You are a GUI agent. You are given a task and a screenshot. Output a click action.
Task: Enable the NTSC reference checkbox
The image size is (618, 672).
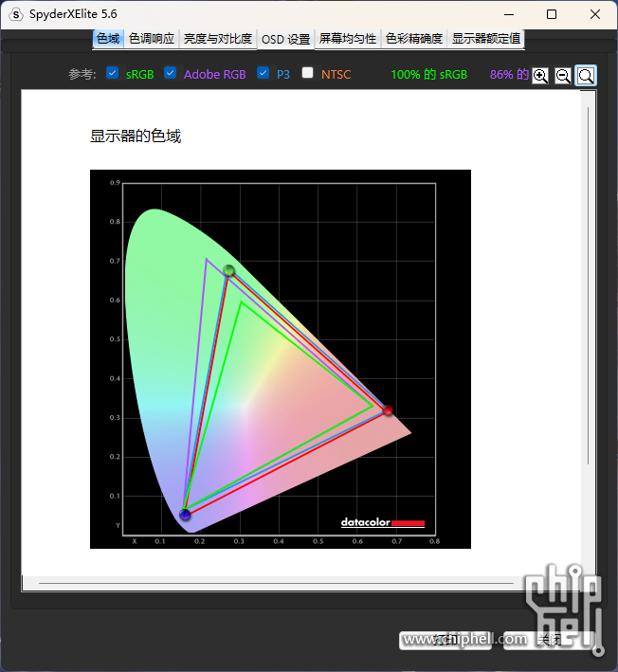(x=307, y=73)
